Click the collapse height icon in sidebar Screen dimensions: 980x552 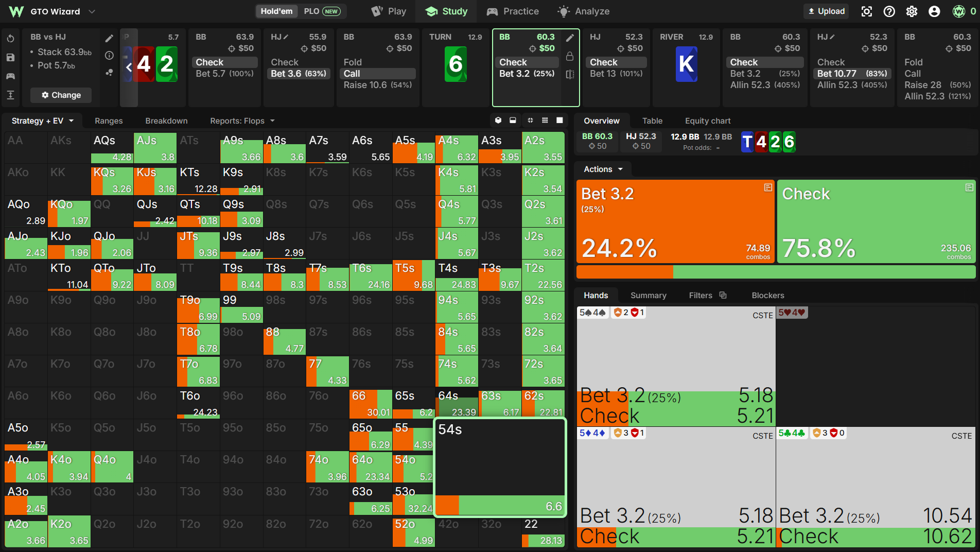[x=10, y=95]
